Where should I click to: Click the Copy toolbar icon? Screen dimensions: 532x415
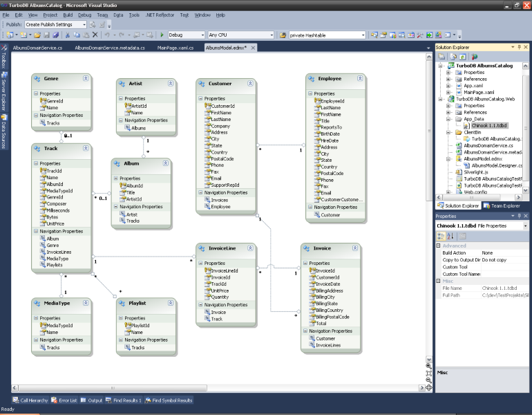pos(77,35)
